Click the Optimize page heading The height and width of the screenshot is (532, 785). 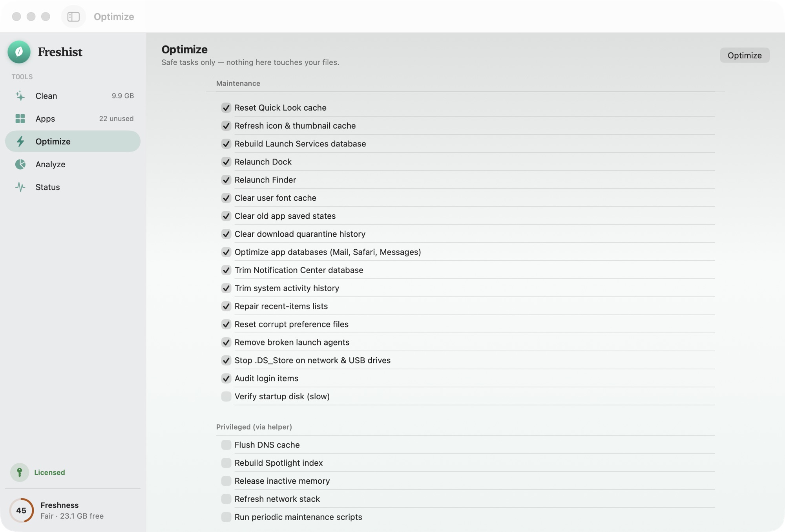pos(184,49)
